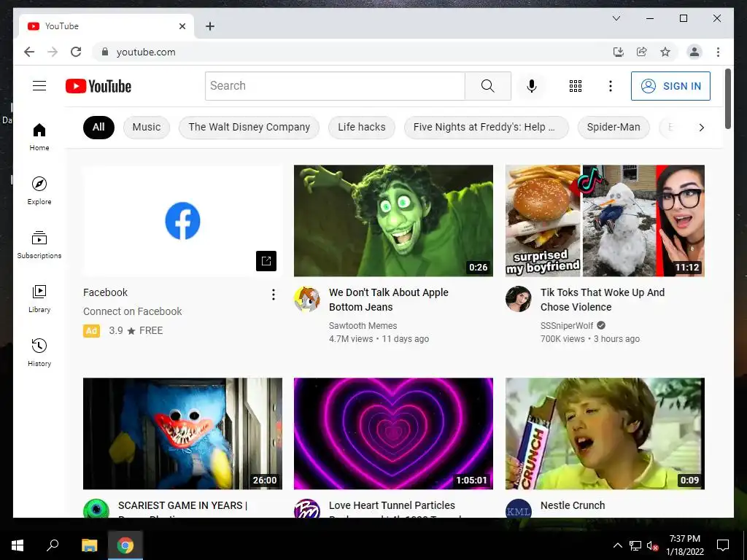Open the hamburger guide menu

tap(39, 86)
